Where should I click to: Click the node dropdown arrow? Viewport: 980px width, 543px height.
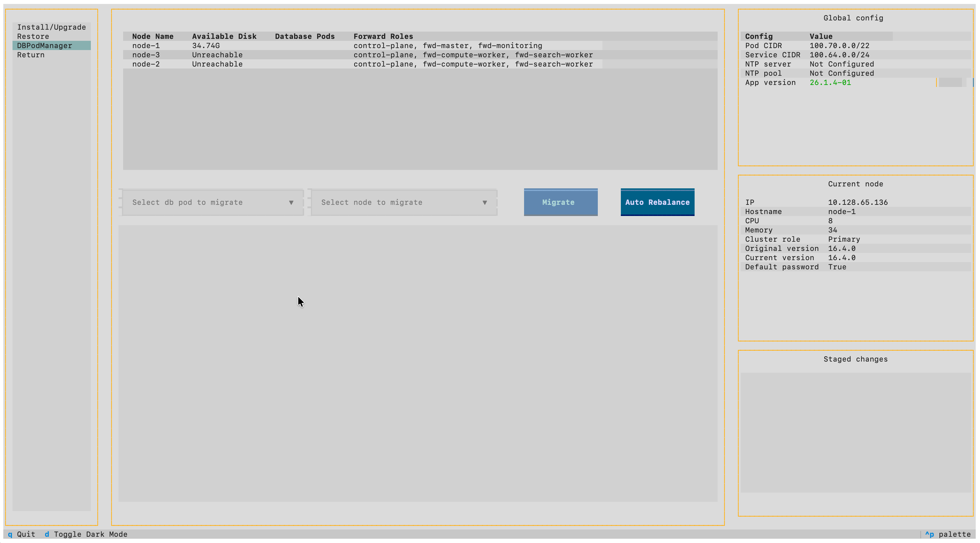(x=485, y=203)
